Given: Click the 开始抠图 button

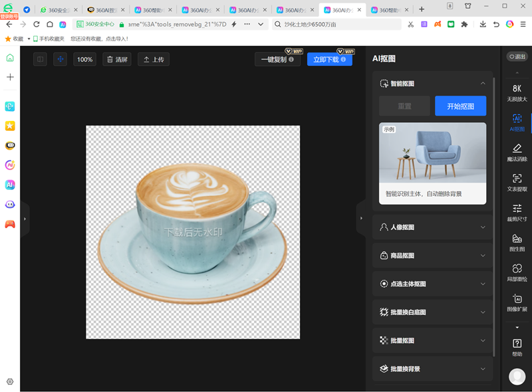Looking at the screenshot, I should 460,106.
